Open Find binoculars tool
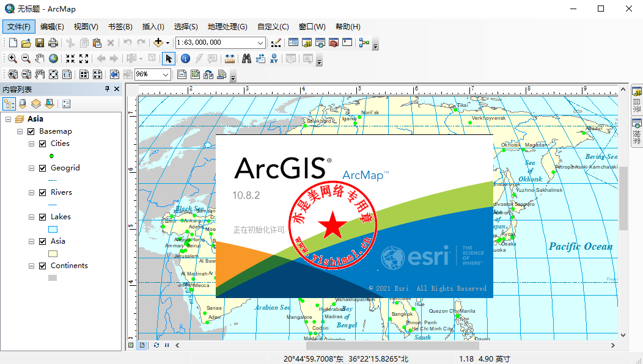643x364 pixels. tap(246, 59)
